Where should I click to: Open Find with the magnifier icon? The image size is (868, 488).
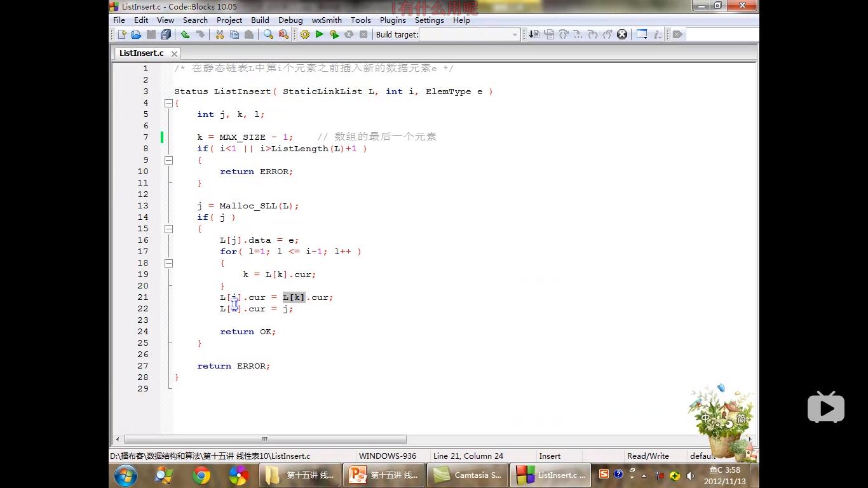268,34
